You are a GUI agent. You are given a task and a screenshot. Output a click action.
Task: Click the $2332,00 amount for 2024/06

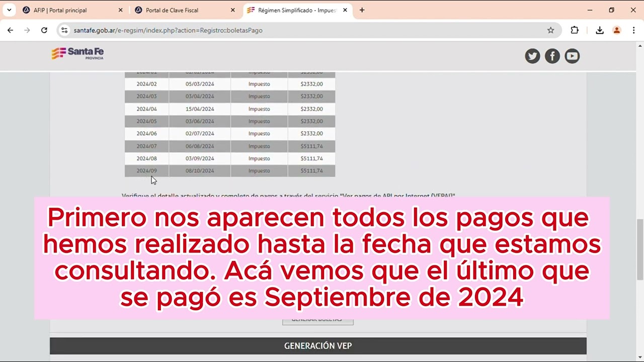click(x=311, y=133)
